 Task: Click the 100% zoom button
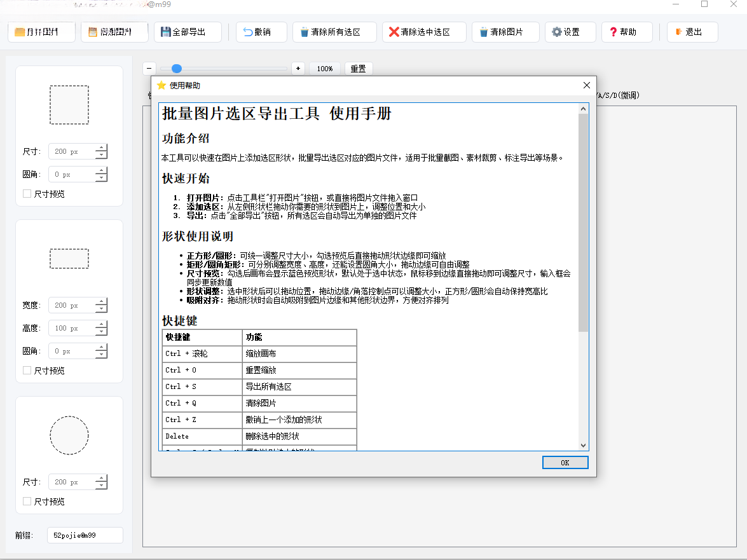[x=325, y=69]
